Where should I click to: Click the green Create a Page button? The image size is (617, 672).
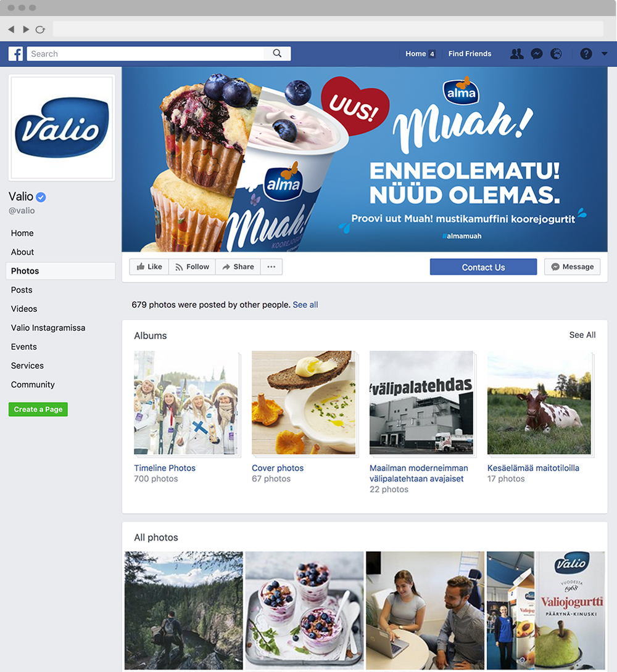coord(38,409)
